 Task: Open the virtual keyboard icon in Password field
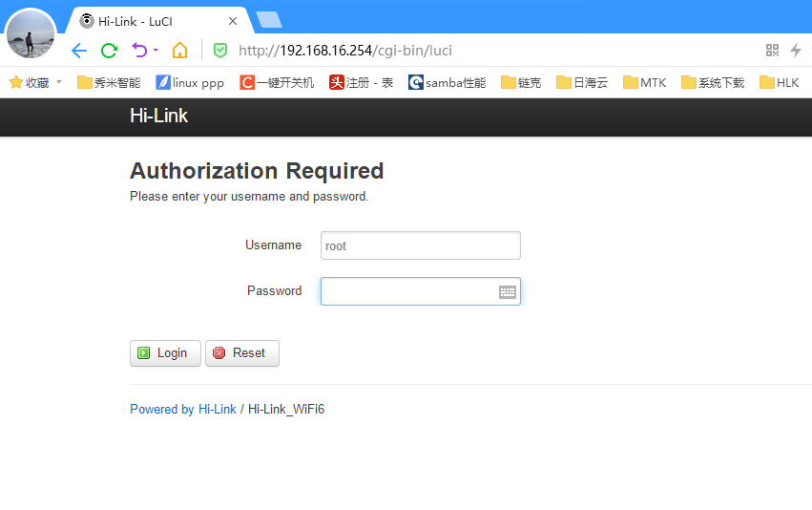508,291
